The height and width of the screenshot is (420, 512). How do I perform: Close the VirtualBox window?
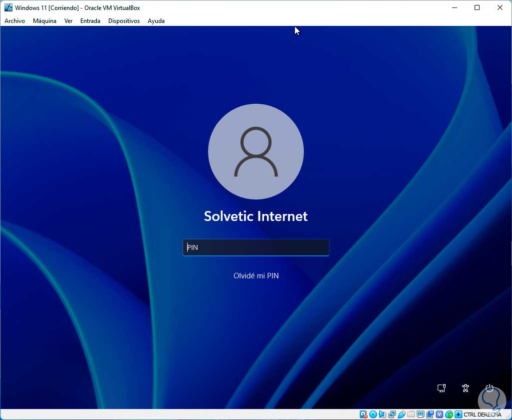click(x=500, y=7)
